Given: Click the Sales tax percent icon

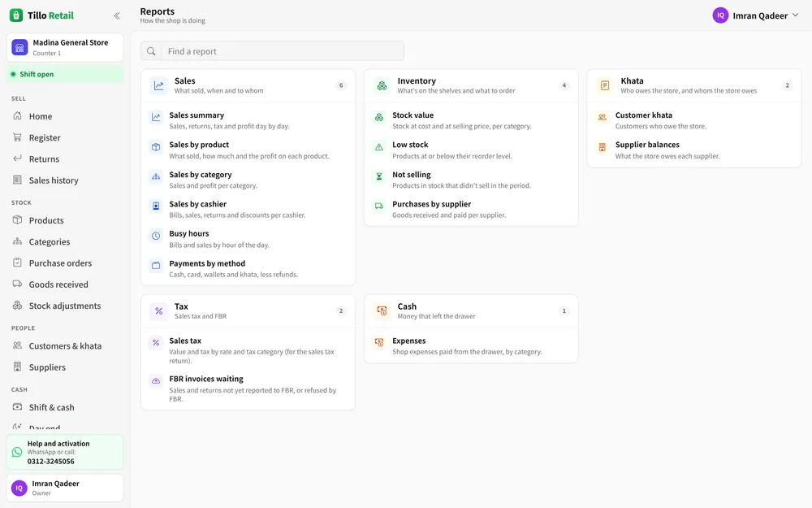Looking at the screenshot, I should [156, 343].
